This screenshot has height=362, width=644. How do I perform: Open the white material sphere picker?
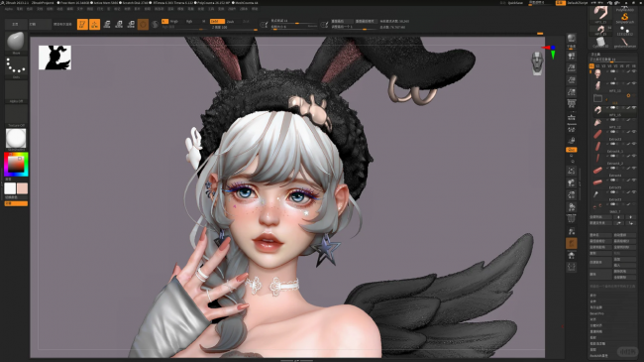point(16,138)
